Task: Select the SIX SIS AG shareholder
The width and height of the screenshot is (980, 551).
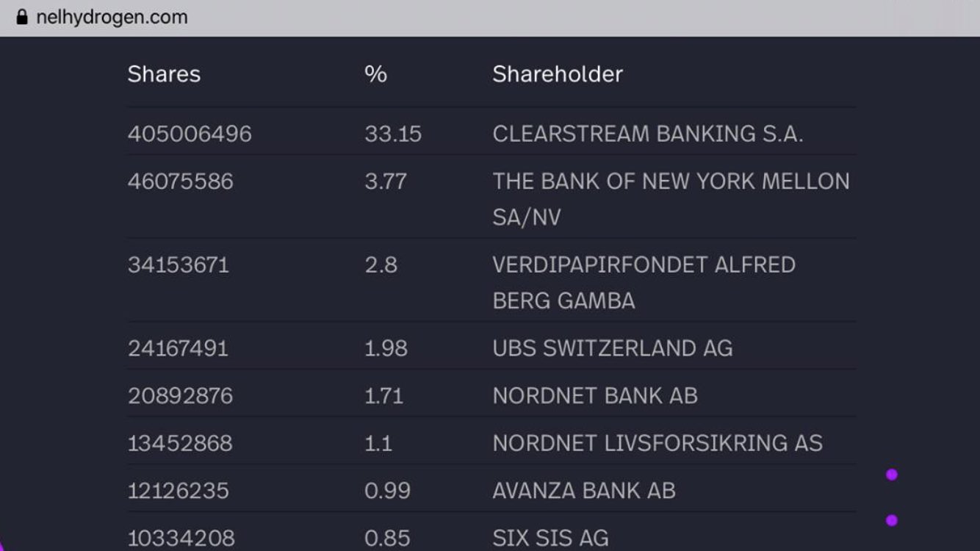Action: (x=550, y=538)
